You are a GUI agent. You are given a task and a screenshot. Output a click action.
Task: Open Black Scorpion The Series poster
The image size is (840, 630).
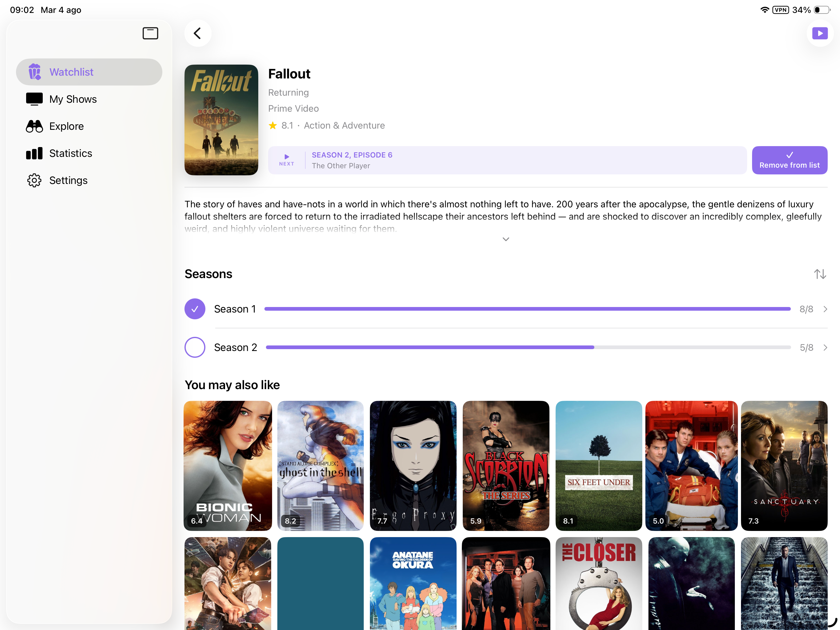pos(506,465)
